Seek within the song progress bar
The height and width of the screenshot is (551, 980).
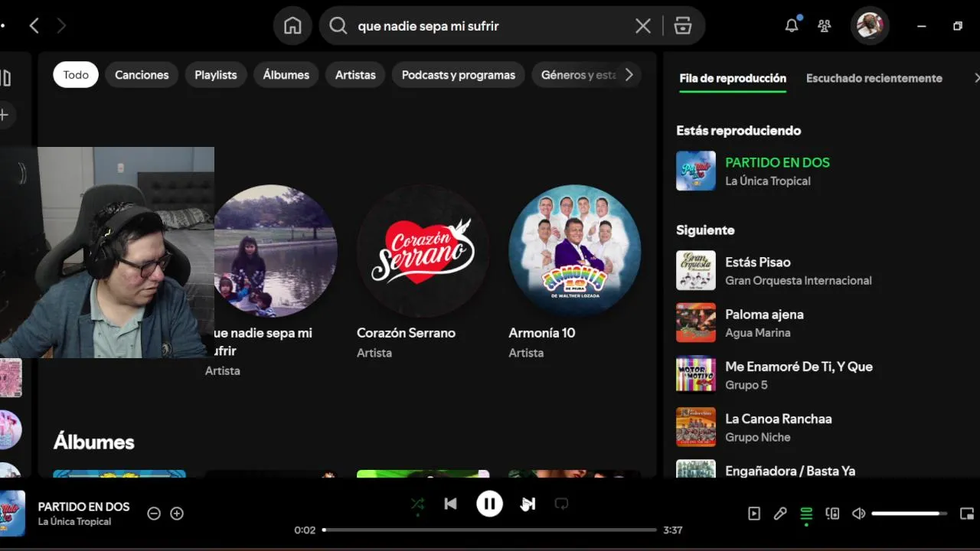point(490,530)
